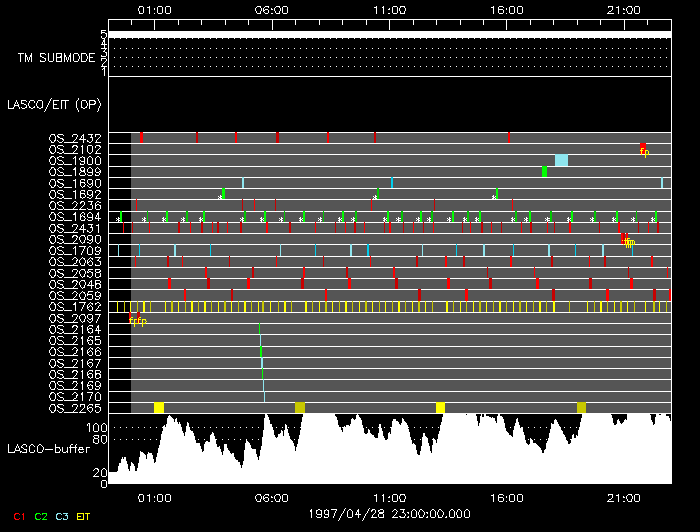Click the green C2 legend label
Viewport: 700px width, 532px height.
click(x=41, y=515)
